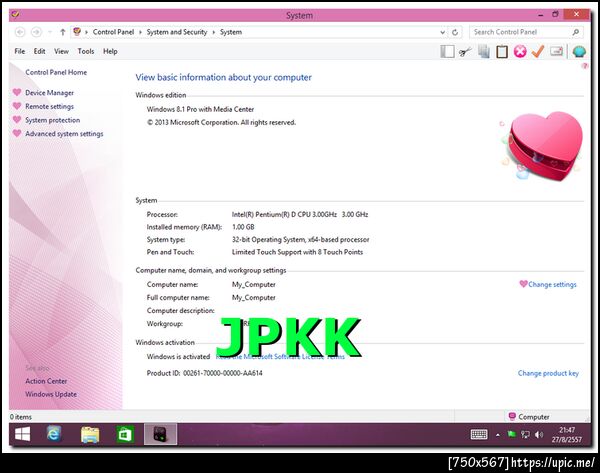The image size is (600, 473).
Task: Minimize the System window
Action: coord(540,15)
